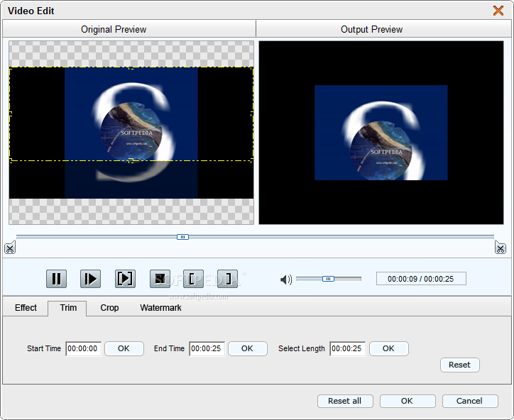Viewport: 514px width, 420px height.
Task: Confirm Start Time with its OK button
Action: tap(124, 348)
